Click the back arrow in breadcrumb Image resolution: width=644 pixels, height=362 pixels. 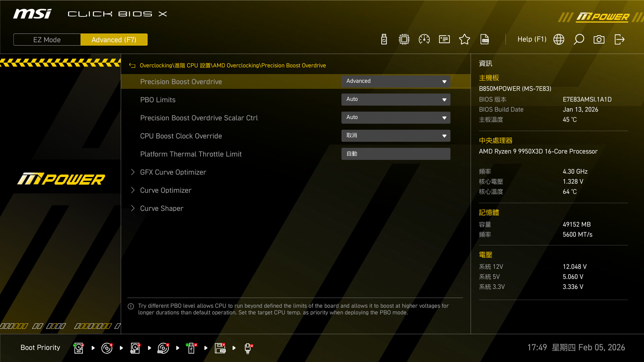click(132, 66)
